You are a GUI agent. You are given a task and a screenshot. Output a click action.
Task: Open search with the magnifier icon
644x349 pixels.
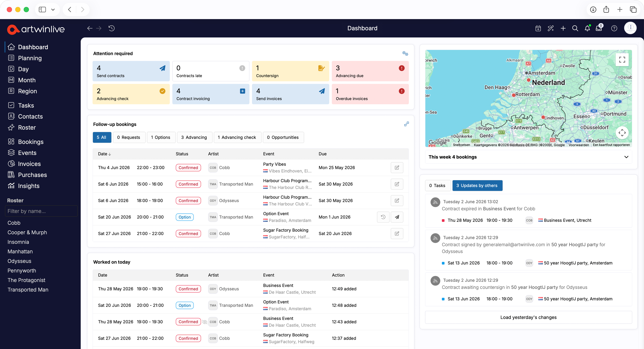575,28
